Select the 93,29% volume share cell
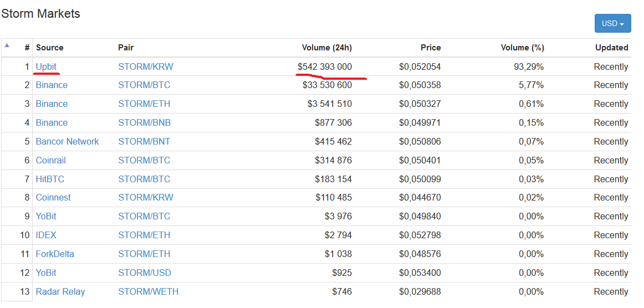 point(529,67)
